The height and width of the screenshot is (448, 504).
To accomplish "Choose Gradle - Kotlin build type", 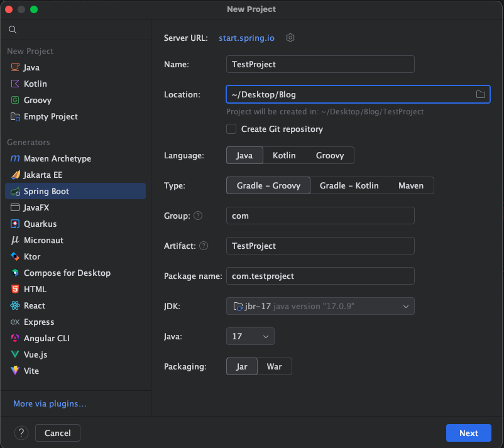I will click(x=349, y=185).
